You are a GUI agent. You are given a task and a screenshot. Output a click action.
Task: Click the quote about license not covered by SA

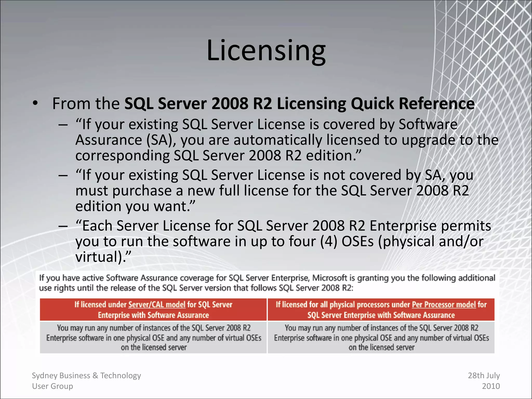[x=274, y=190]
